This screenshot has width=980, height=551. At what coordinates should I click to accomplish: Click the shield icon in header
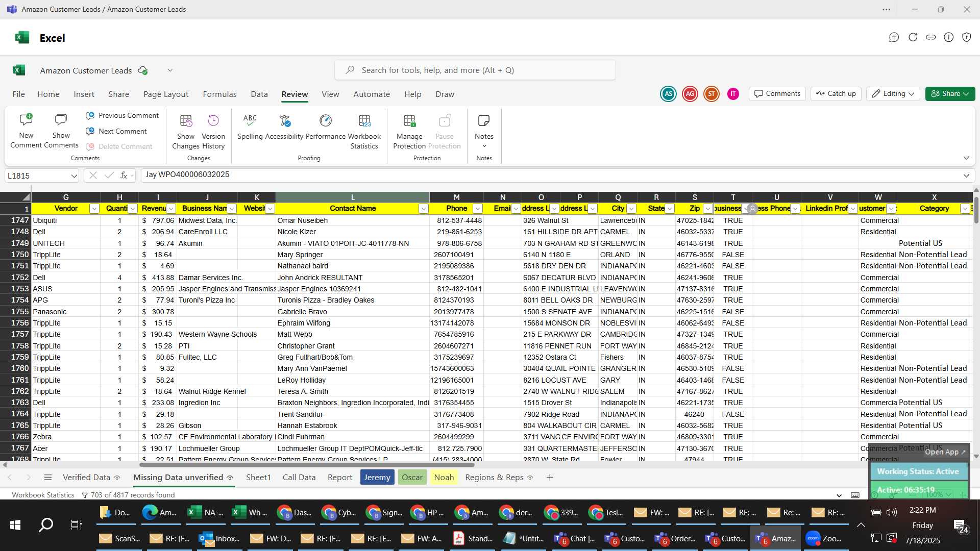(x=967, y=37)
